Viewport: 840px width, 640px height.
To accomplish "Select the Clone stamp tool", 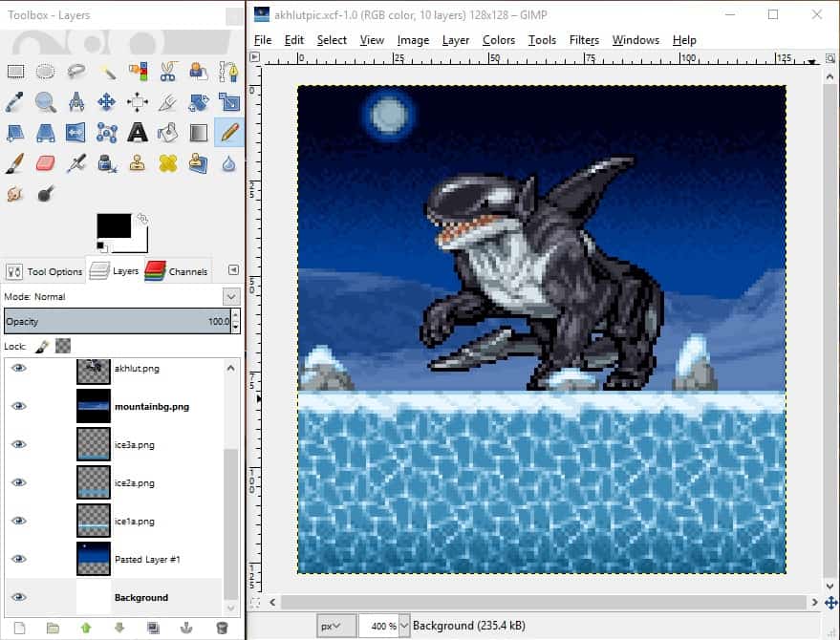I will pos(138,163).
